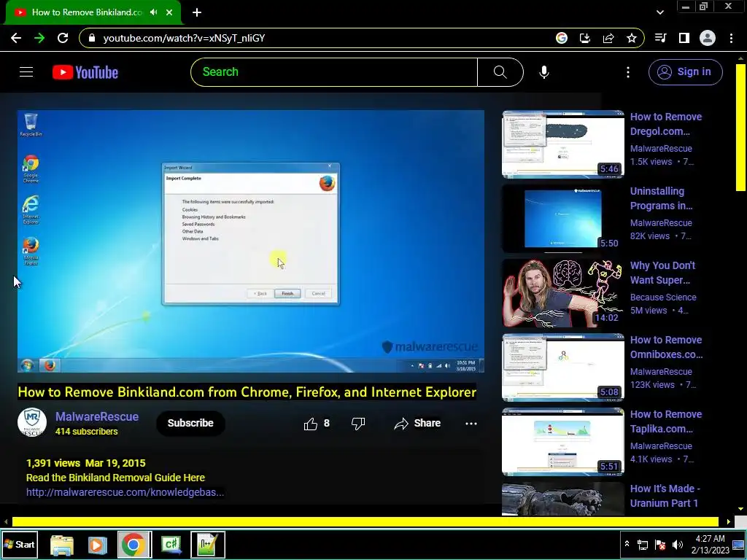Image resolution: width=747 pixels, height=560 pixels.
Task: Open Uninstalling Programs video title
Action: pyautogui.click(x=661, y=198)
